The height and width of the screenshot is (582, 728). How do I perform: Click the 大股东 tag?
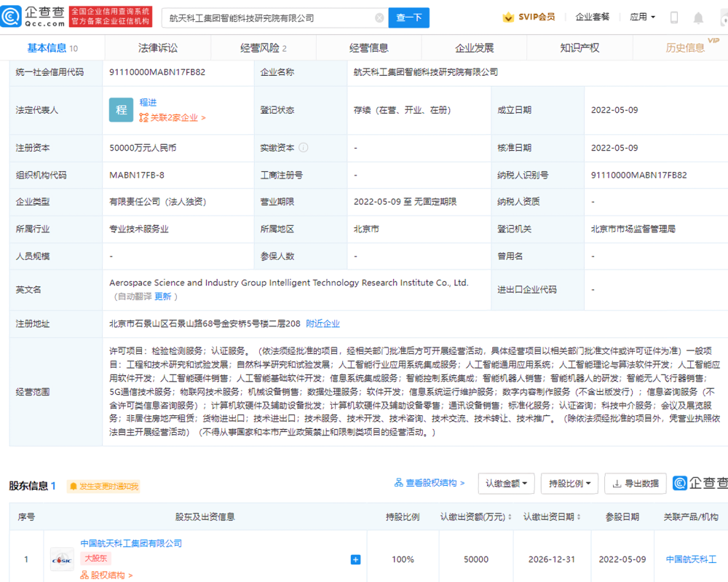point(95,558)
